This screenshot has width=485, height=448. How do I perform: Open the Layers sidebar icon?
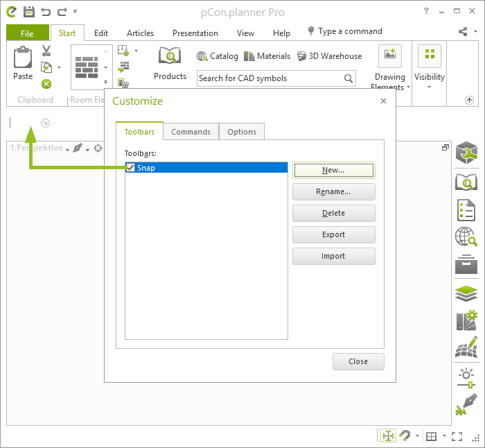(466, 293)
